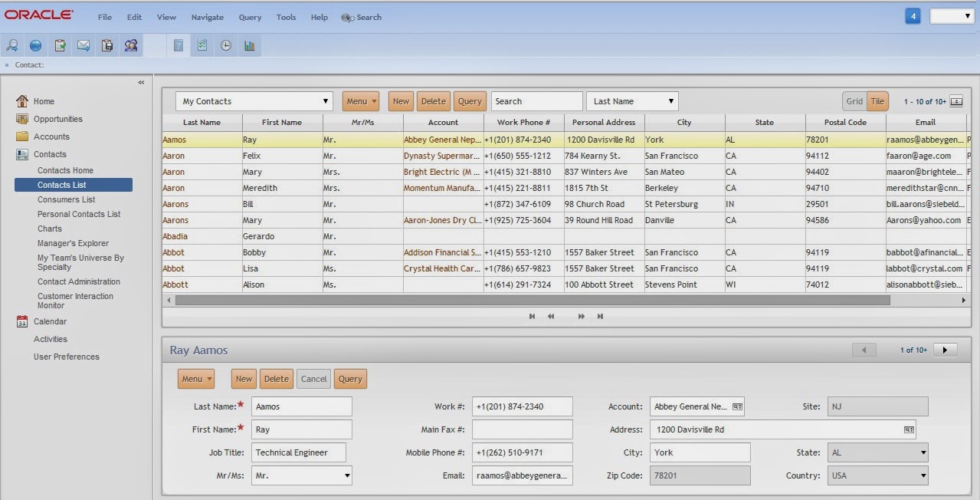
Task: Open the Help menu
Action: (320, 17)
